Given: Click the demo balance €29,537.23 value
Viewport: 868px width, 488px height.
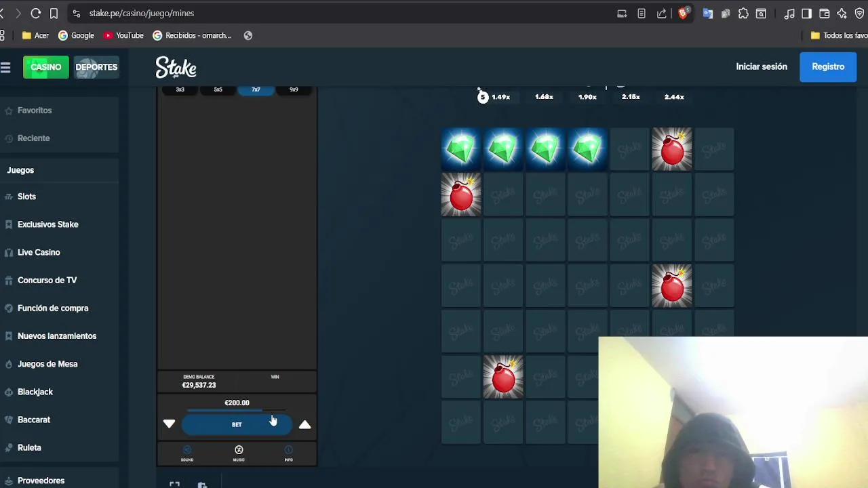Looking at the screenshot, I should click(x=199, y=385).
